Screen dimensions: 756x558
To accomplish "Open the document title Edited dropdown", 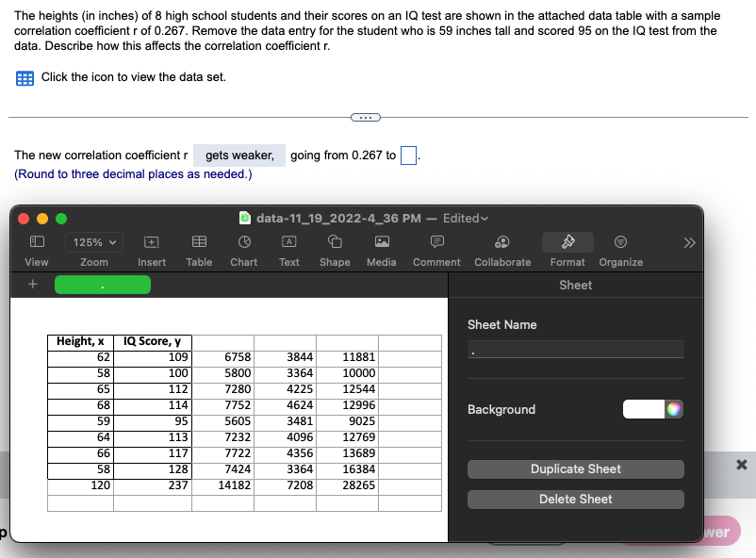I will [466, 219].
